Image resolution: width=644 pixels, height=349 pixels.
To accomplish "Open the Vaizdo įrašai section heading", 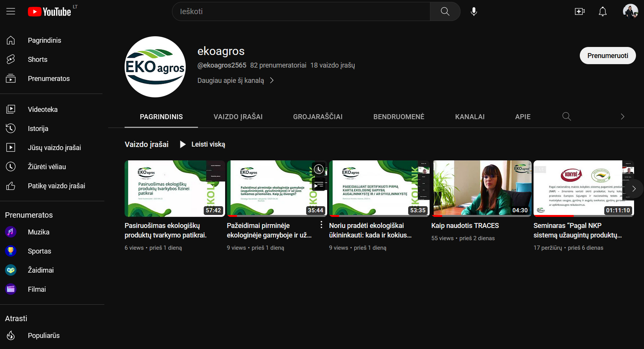I will click(x=146, y=144).
